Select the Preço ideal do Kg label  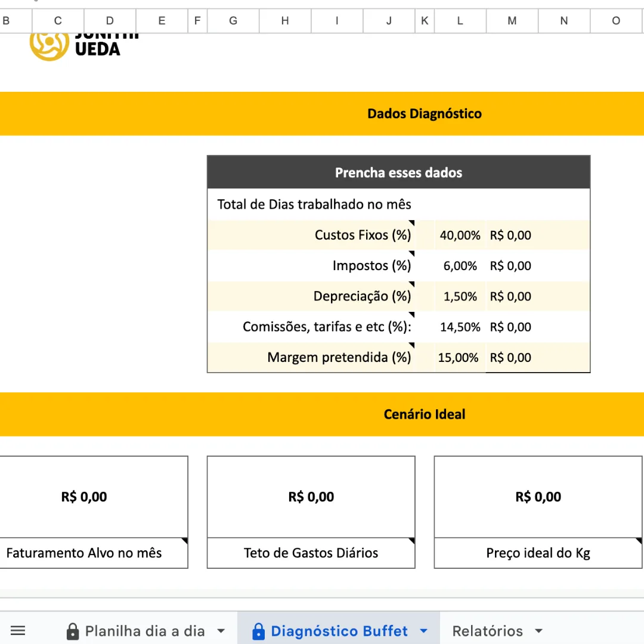click(538, 553)
